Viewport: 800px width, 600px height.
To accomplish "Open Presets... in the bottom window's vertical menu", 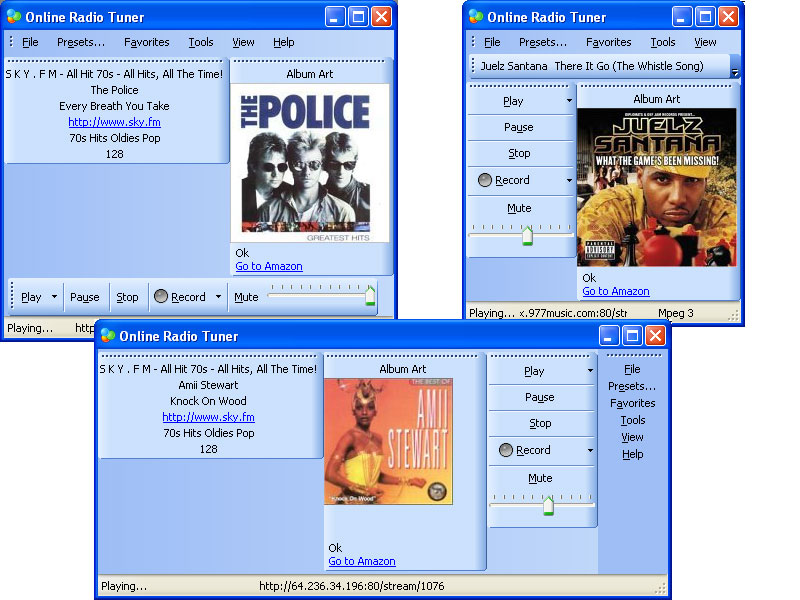I will pos(632,386).
